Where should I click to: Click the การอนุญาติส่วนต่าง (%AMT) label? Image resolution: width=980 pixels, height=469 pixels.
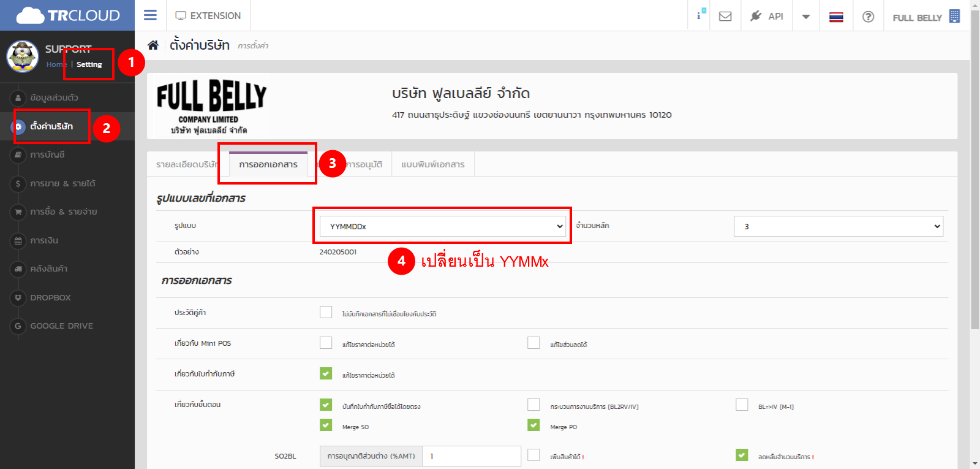(x=371, y=456)
